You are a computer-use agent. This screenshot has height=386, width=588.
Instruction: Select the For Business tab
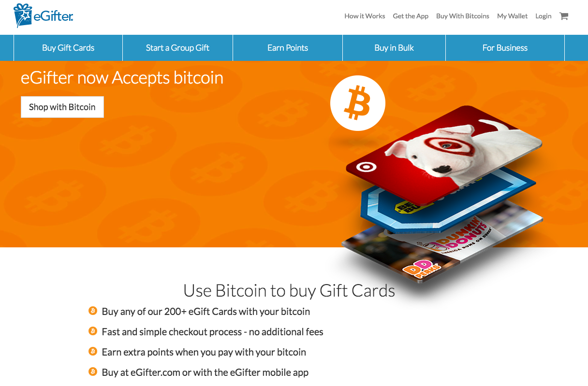(x=505, y=48)
